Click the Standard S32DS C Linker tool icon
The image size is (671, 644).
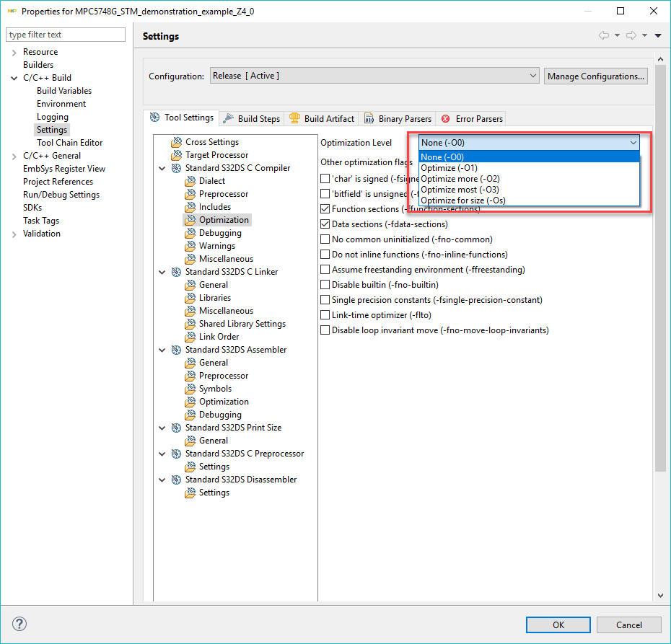tap(176, 272)
